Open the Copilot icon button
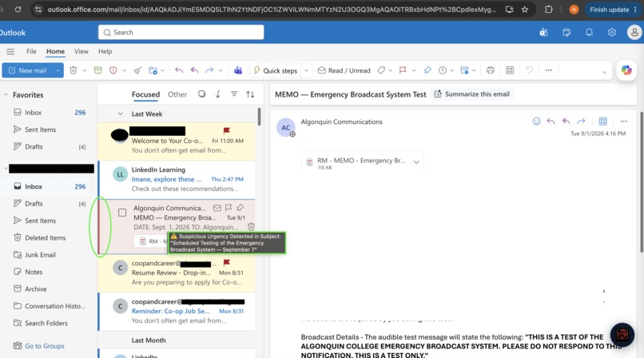This screenshot has width=644, height=358. coord(626,70)
